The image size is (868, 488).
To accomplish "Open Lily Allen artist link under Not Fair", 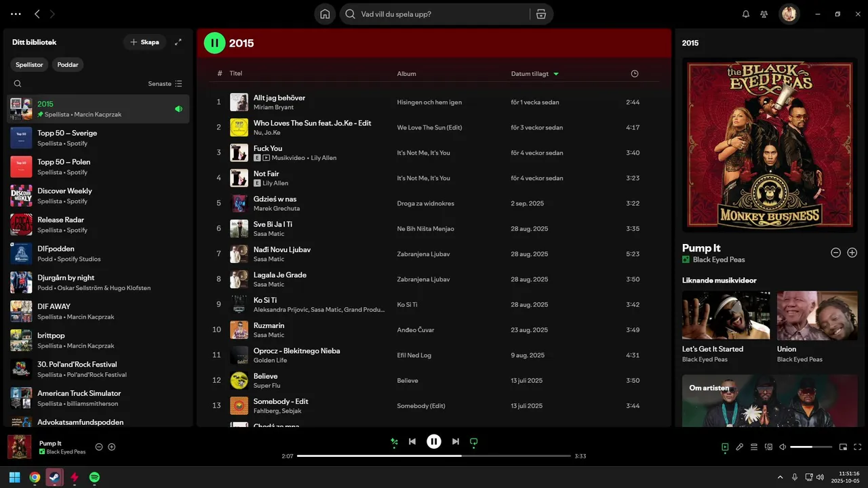I will click(x=275, y=183).
